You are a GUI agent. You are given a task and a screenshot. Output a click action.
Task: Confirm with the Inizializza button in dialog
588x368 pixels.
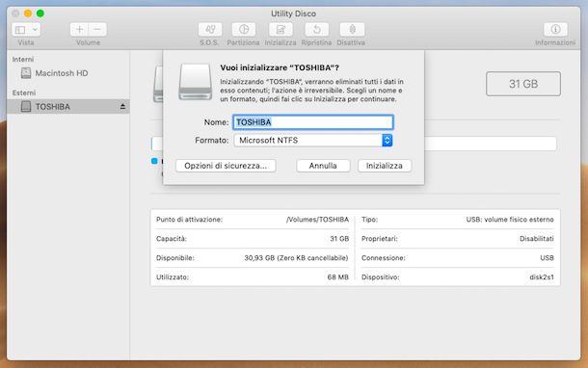(385, 166)
